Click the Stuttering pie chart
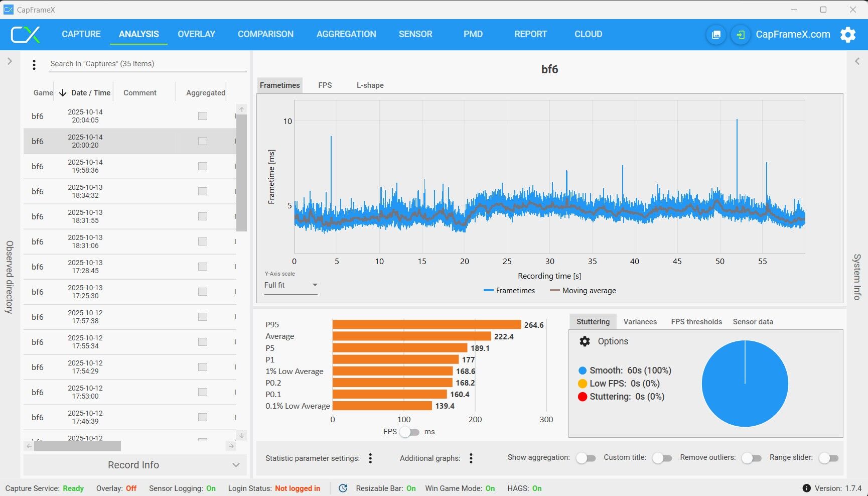The width and height of the screenshot is (868, 496). (x=745, y=384)
